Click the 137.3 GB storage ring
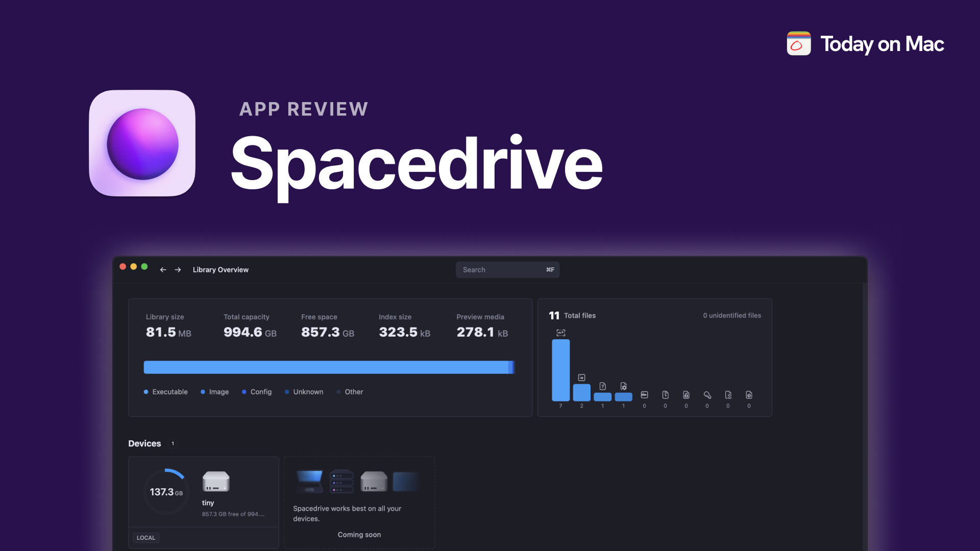Image resolution: width=980 pixels, height=551 pixels. point(166,491)
